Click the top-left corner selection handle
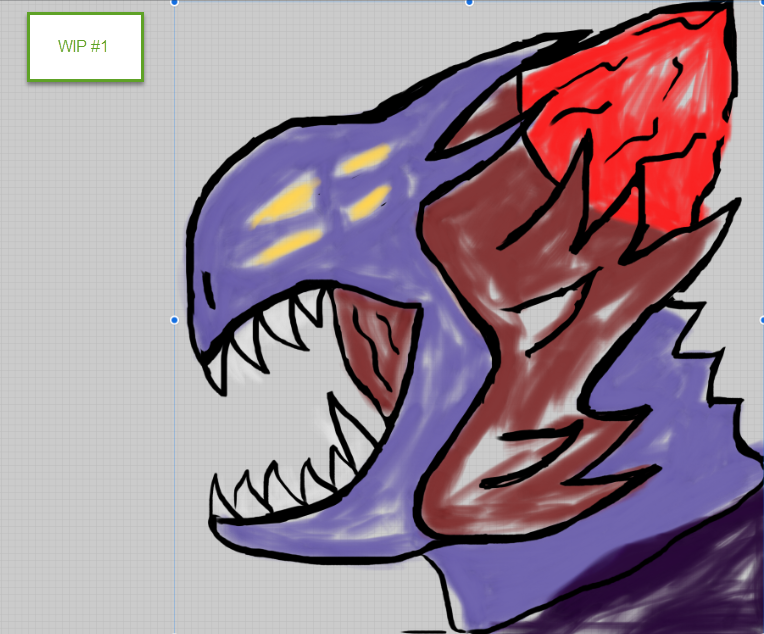The height and width of the screenshot is (634, 764). pos(174,2)
